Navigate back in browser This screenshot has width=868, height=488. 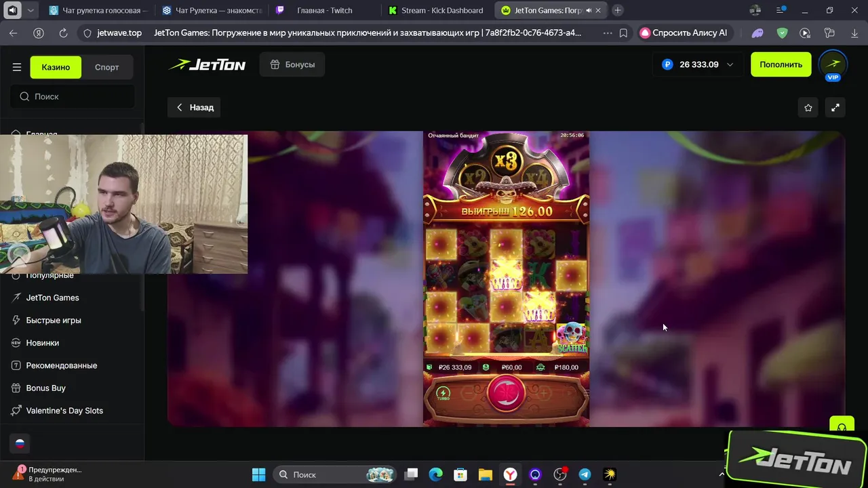(x=13, y=33)
